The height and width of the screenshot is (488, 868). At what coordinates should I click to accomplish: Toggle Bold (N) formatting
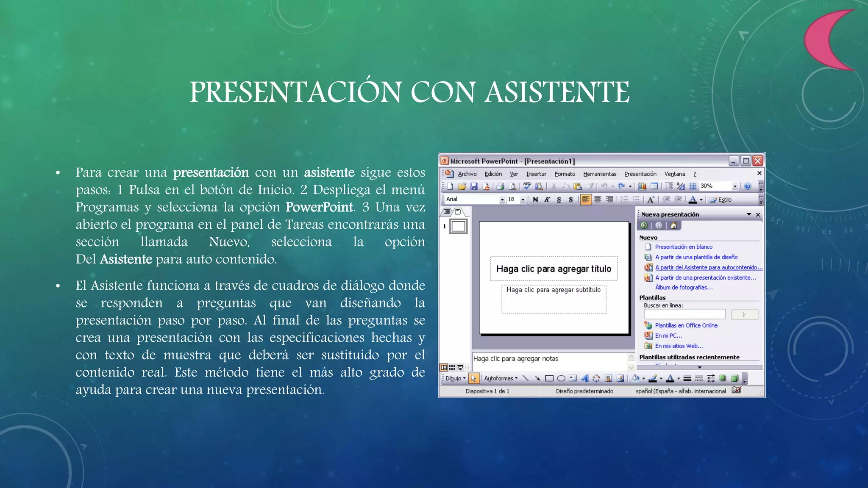[x=535, y=200]
